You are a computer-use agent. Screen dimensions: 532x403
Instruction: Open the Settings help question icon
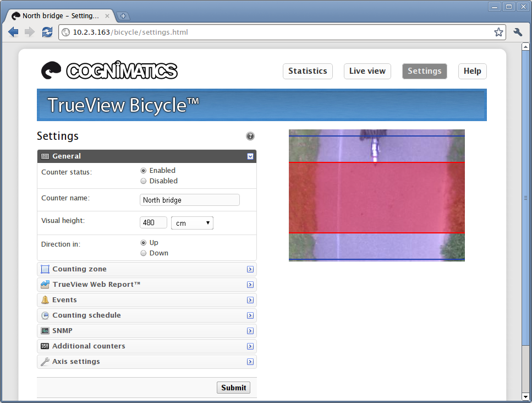250,136
